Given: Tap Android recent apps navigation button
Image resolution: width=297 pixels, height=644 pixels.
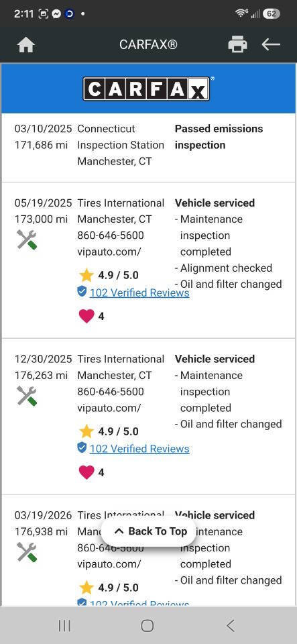Looking at the screenshot, I should tap(64, 625).
